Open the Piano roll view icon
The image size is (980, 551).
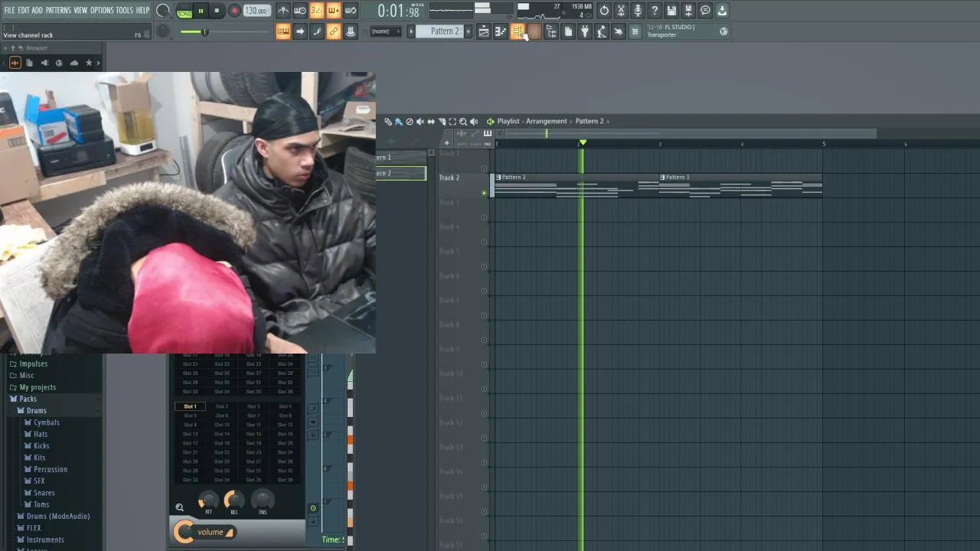pos(501,31)
